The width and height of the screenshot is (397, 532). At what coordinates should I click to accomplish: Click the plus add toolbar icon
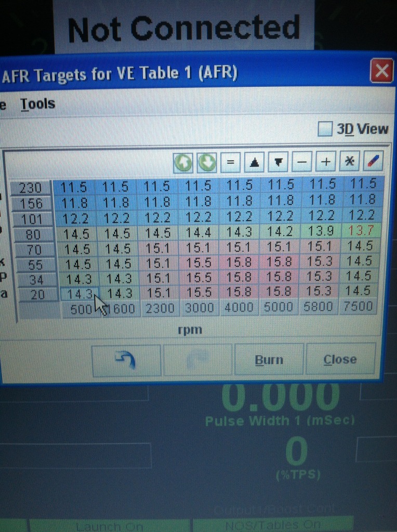coord(326,161)
